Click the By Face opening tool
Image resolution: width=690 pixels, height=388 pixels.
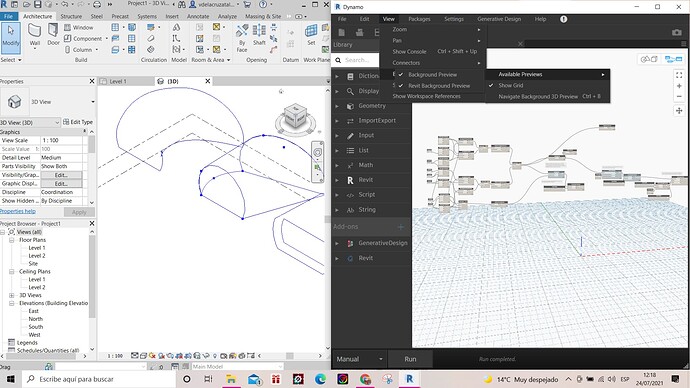[242, 38]
